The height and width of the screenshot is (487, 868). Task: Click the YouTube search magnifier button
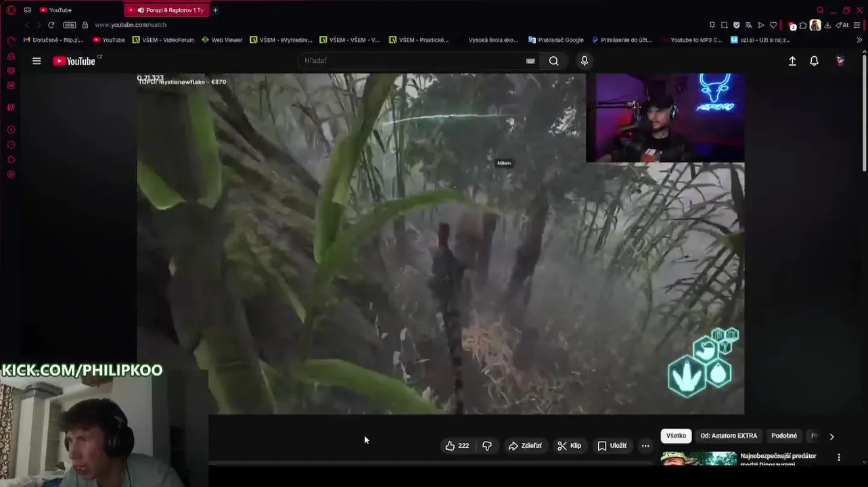(554, 61)
